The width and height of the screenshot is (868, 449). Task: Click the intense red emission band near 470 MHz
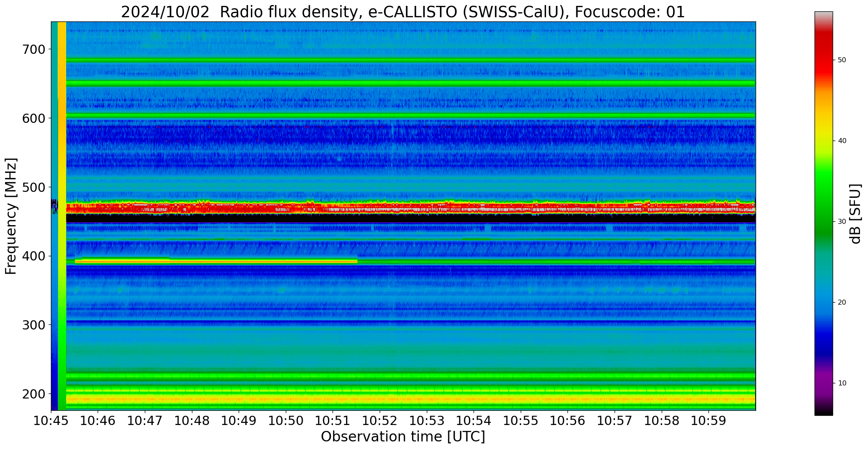pos(410,207)
